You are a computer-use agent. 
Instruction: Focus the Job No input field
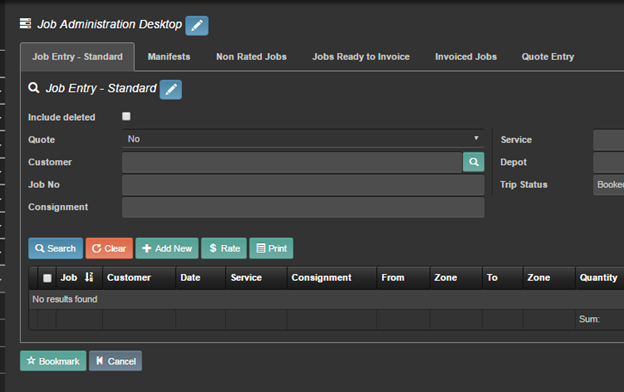(x=303, y=185)
